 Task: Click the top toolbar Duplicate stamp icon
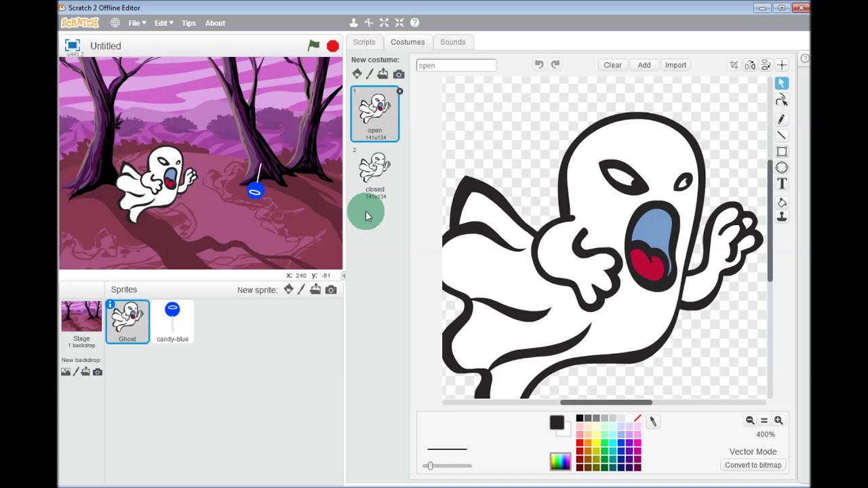pos(353,23)
